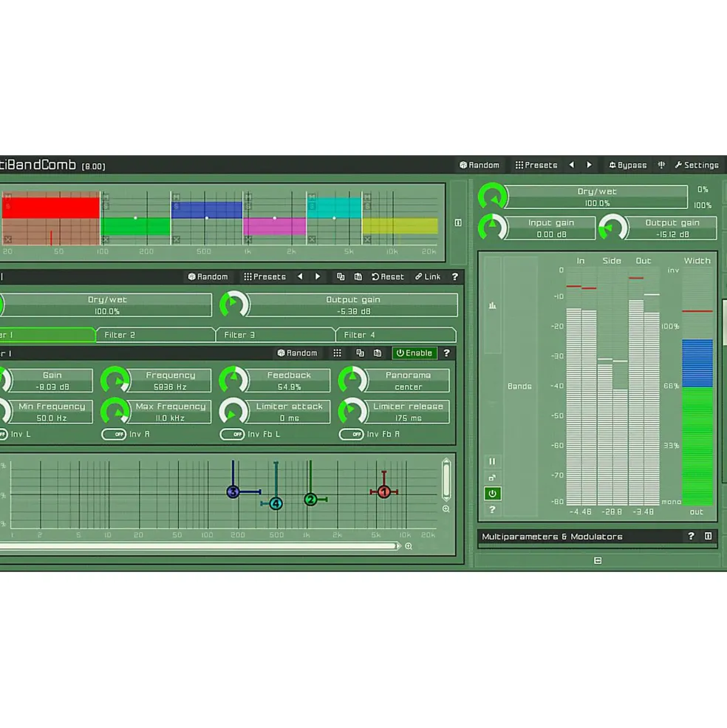Click Random in the Filter 1 toolbar
Viewport: 727px width, 728px height.
[x=297, y=353]
